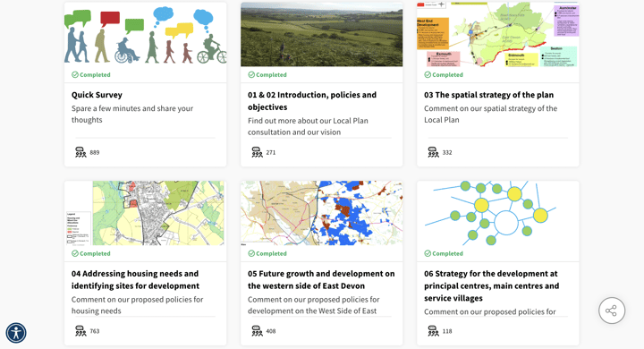
Task: Click Completed checkmark on 06 strategy card
Action: coord(428,253)
